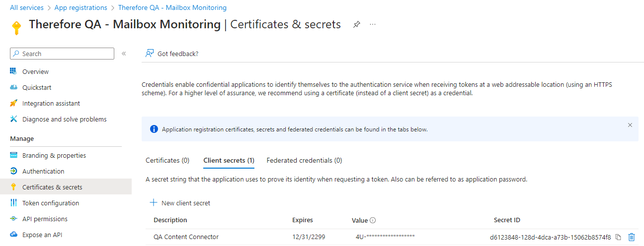Go to Diagnose and solve problems
The height and width of the screenshot is (246, 644).
pyautogui.click(x=66, y=119)
